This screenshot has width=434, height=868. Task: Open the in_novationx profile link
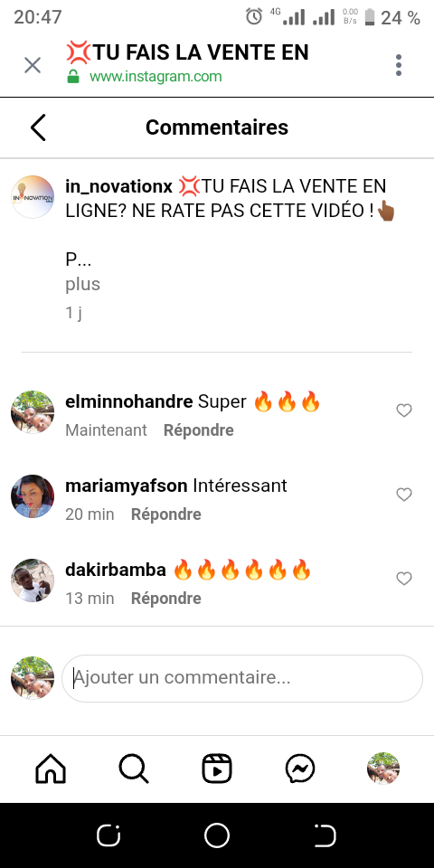[x=119, y=186]
